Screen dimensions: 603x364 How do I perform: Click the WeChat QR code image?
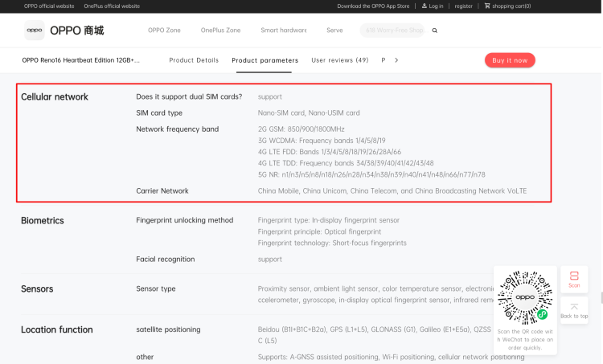tap(525, 297)
